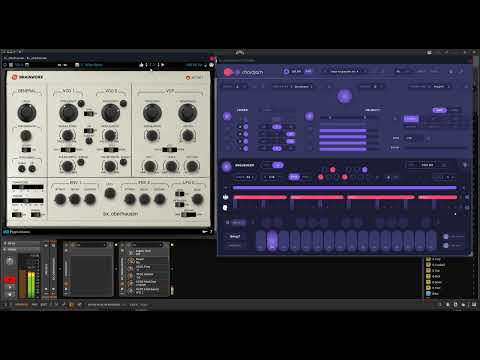Click the large knob in GENERAL section
The height and width of the screenshot is (360, 480).
tap(27, 113)
